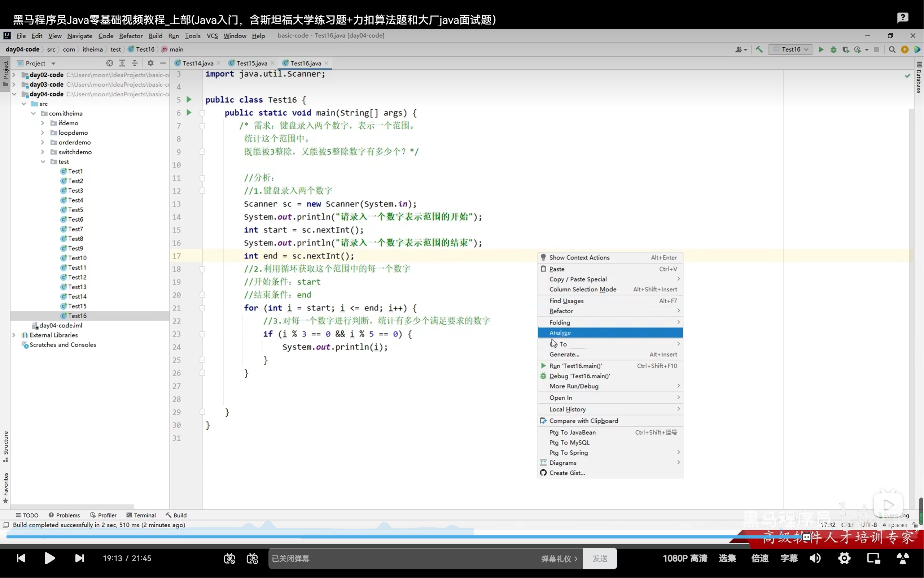
Task: Select Find Usages in context menu
Action: [566, 301]
